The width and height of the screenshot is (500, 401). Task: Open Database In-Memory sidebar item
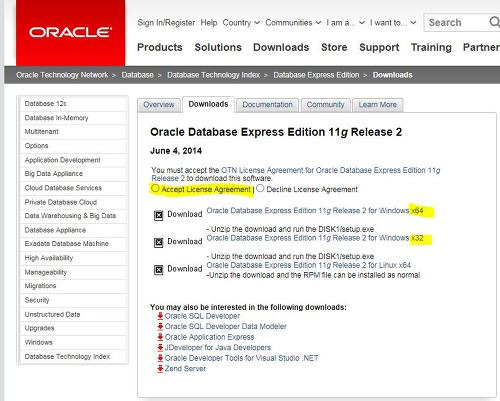pyautogui.click(x=74, y=118)
